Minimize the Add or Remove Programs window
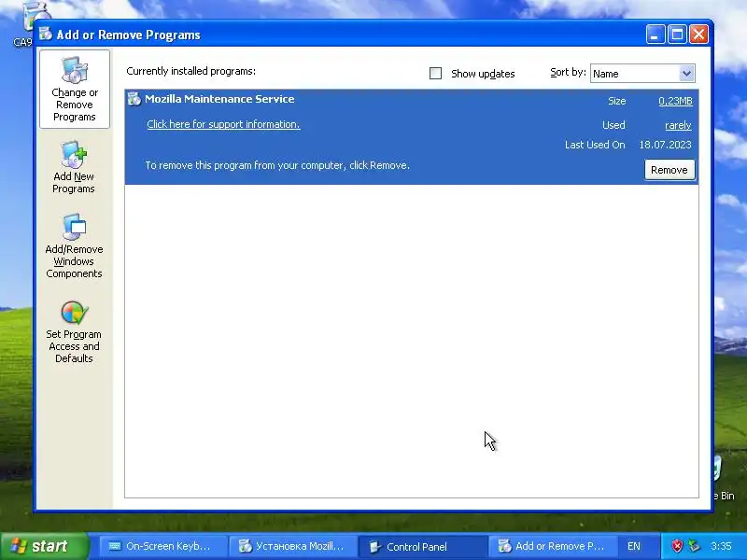Viewport: 747px width, 560px height. click(x=655, y=35)
